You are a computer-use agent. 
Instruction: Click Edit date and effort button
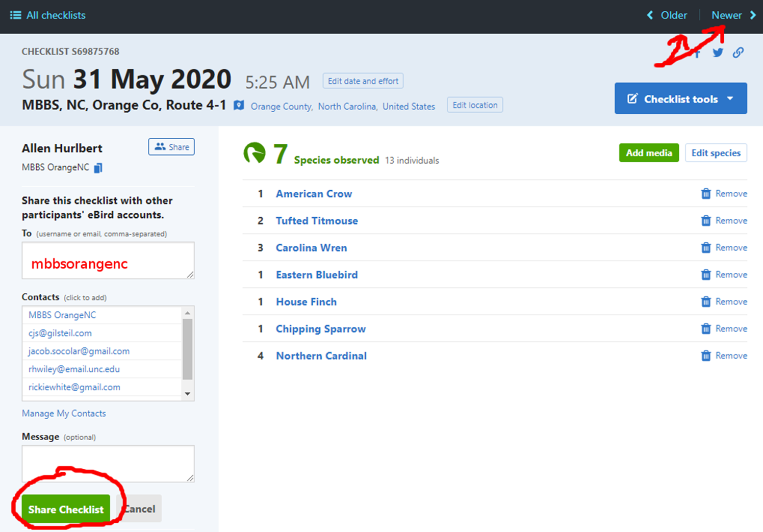[363, 81]
